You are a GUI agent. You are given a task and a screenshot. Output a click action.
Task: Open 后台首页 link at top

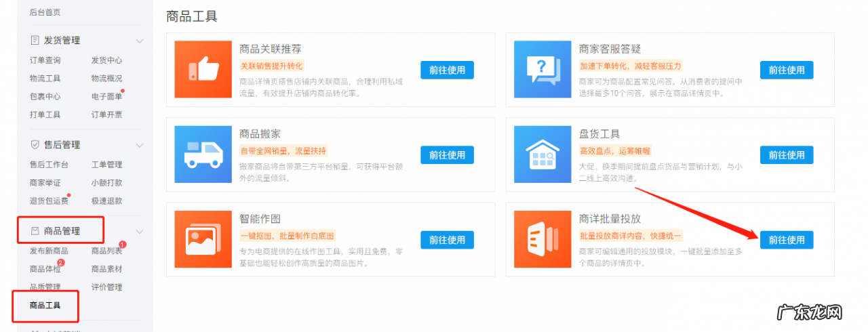pos(45,12)
